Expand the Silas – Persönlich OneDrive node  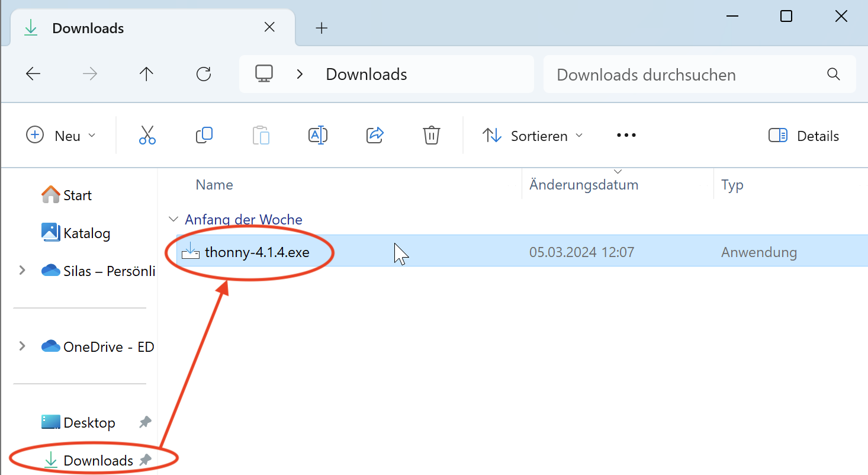coord(22,271)
